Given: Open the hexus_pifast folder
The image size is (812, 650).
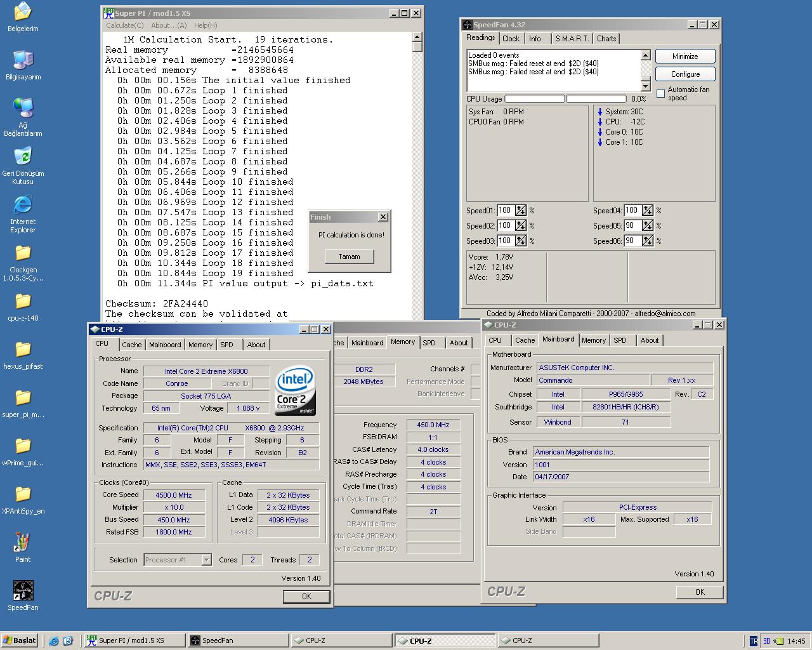Looking at the screenshot, I should point(23,355).
